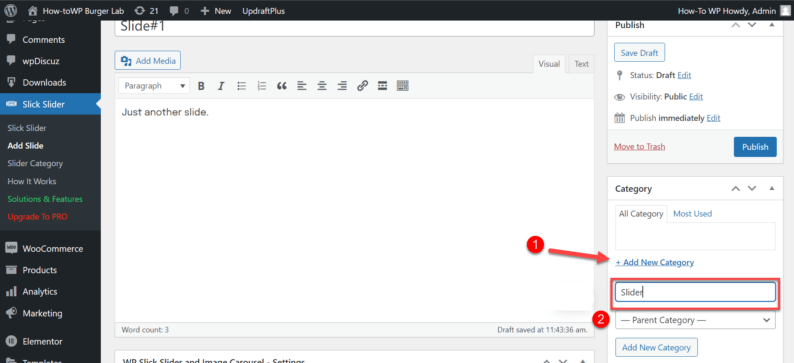Open the Paragraph format dropdown
This screenshot has height=363, width=794.
154,86
